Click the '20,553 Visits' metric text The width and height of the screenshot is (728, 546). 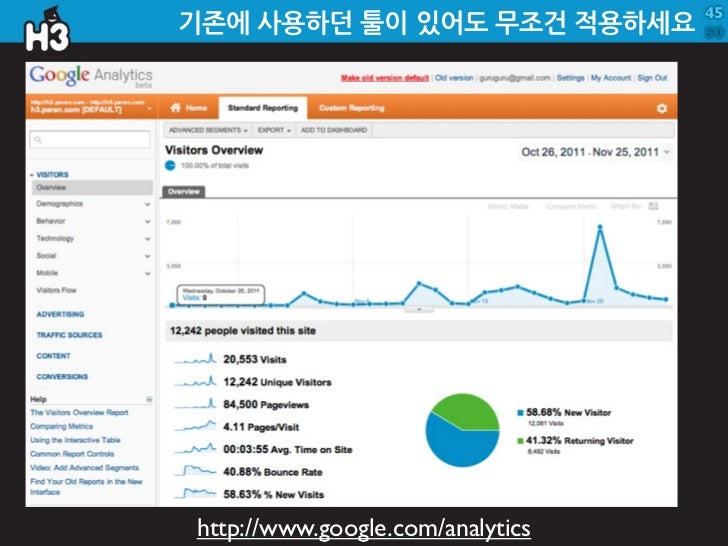pyautogui.click(x=255, y=359)
